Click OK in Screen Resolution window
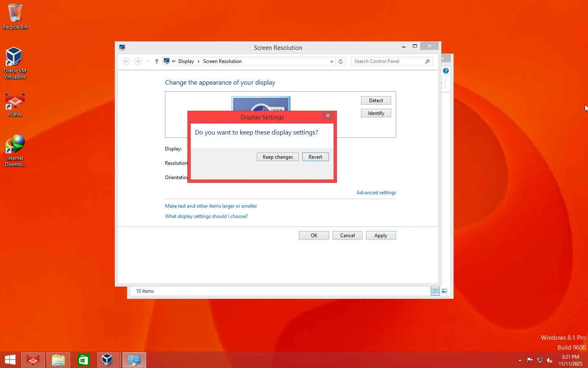 314,236
